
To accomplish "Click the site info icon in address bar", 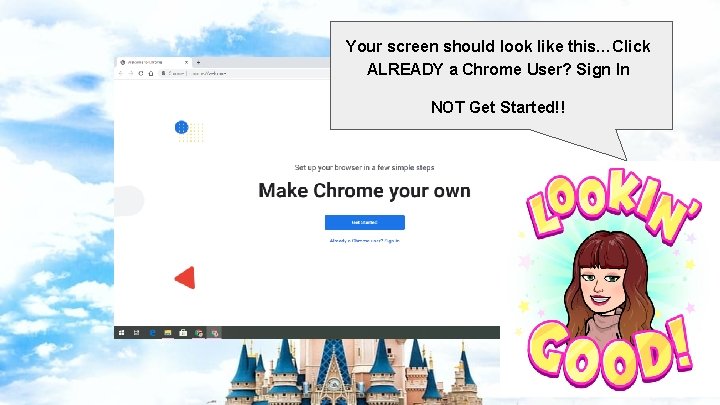I will (163, 73).
